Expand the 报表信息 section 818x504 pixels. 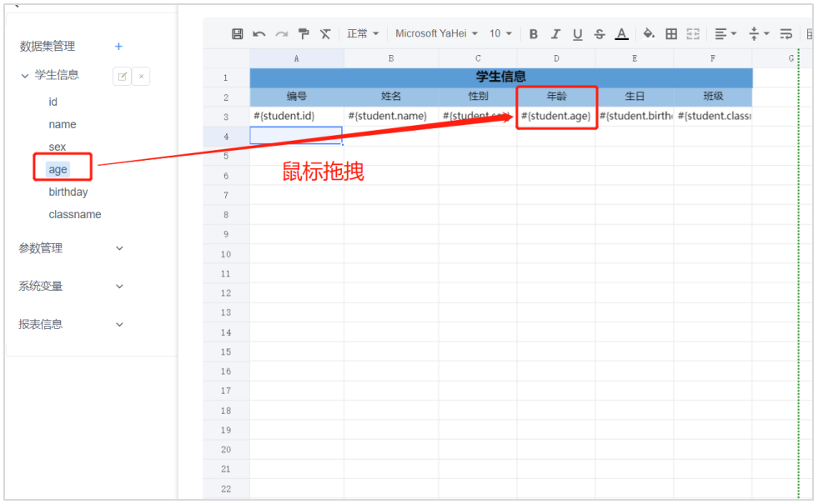click(x=119, y=325)
